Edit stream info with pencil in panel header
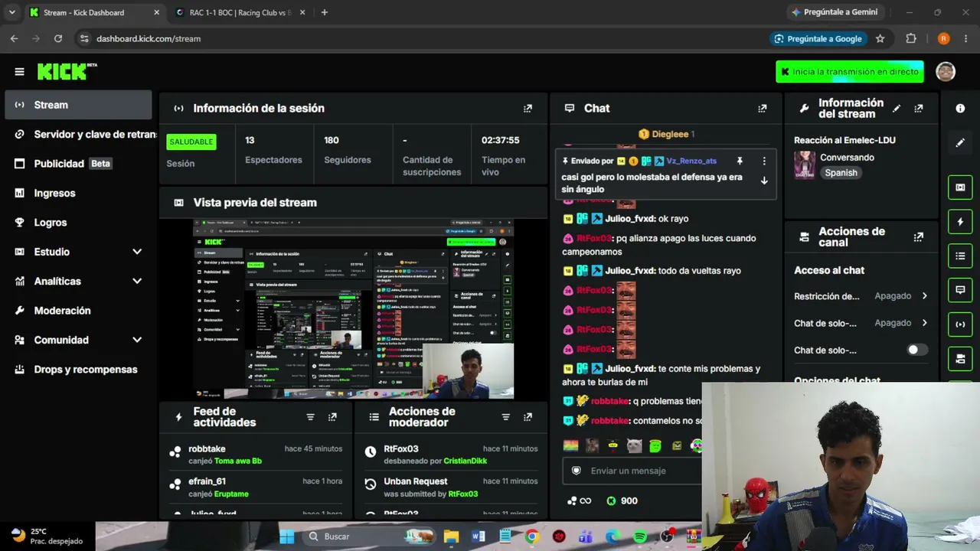Image resolution: width=980 pixels, height=551 pixels. click(897, 109)
